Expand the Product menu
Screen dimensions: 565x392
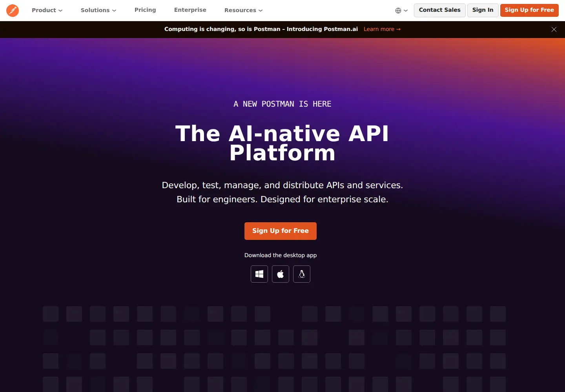(47, 10)
